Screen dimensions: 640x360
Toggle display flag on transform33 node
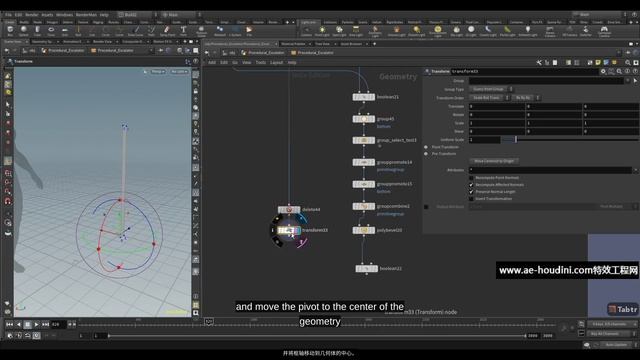coord(298,231)
